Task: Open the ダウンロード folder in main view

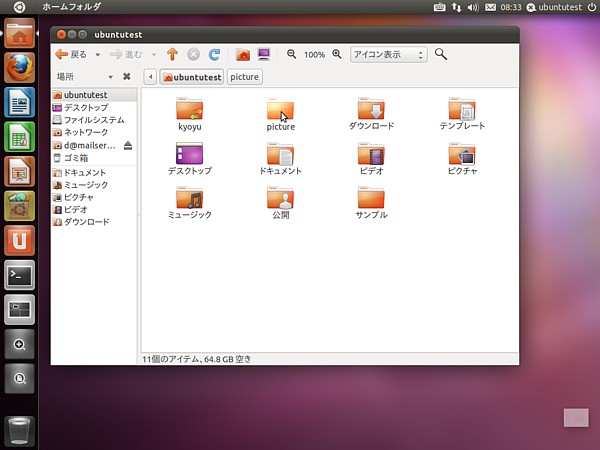Action: pyautogui.click(x=371, y=115)
